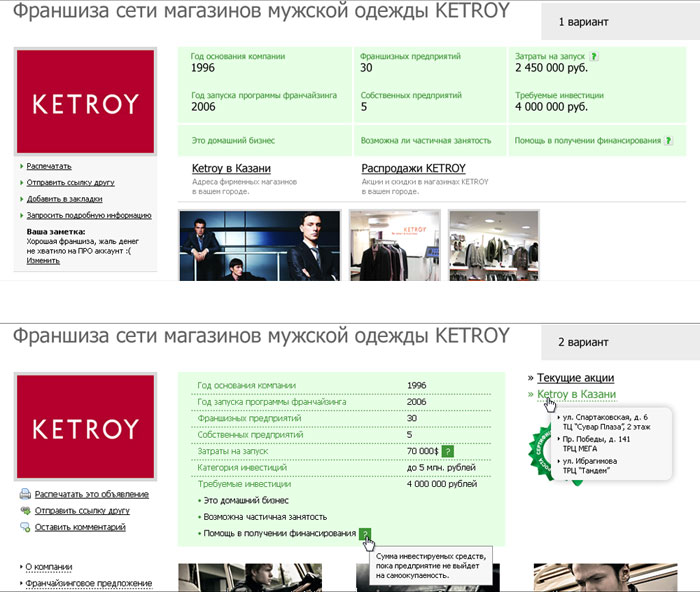Click help icon next to top 'Затраты на запуск'
The image size is (700, 592).
(x=594, y=57)
